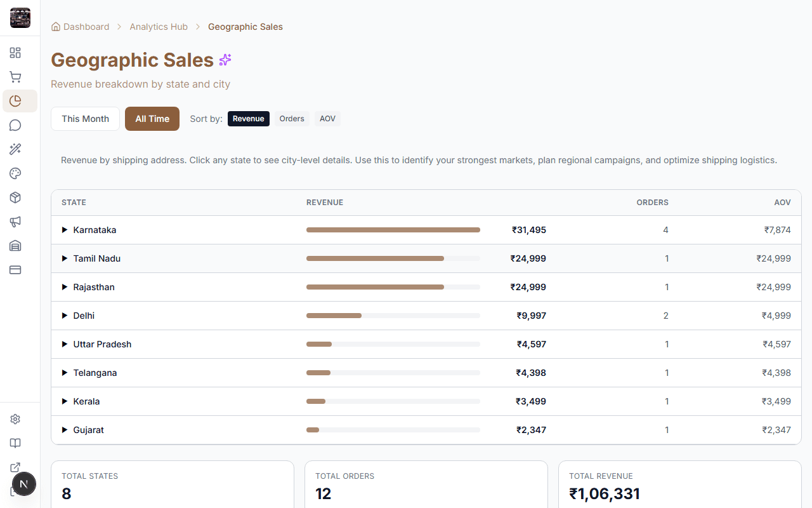The height and width of the screenshot is (508, 812).
Task: Open the Dashboard grid icon
Action: [15, 53]
